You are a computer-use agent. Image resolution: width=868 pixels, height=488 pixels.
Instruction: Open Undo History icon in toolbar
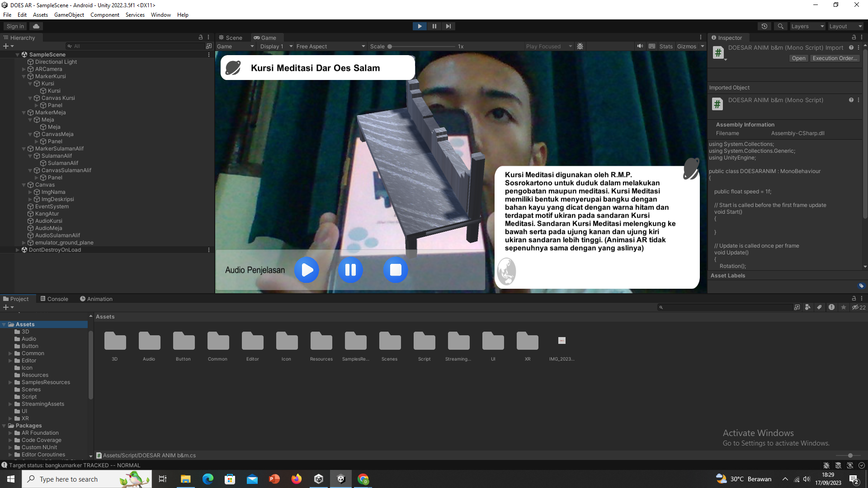pyautogui.click(x=764, y=26)
